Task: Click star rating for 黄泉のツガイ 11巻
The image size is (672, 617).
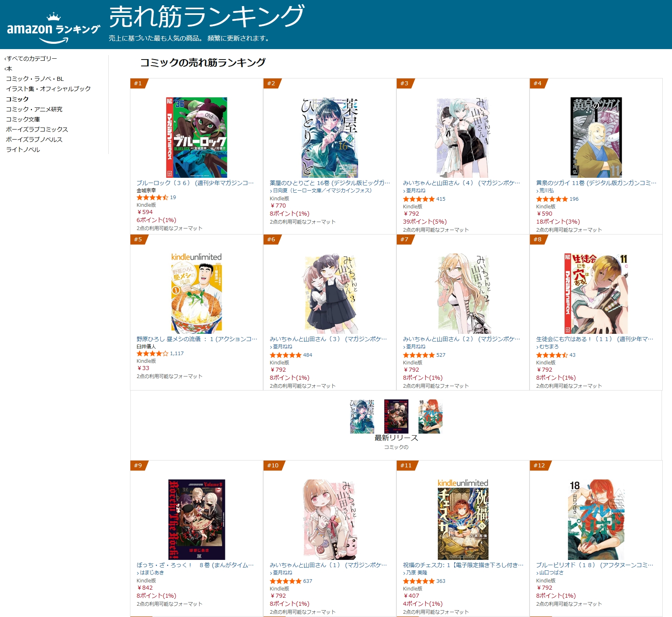Action: (x=552, y=199)
